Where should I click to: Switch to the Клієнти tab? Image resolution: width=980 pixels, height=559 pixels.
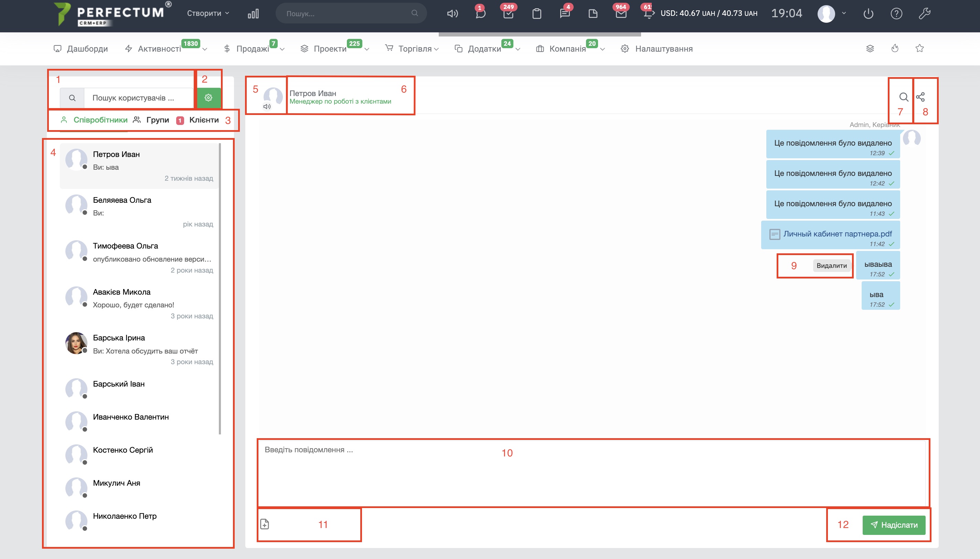click(x=204, y=120)
